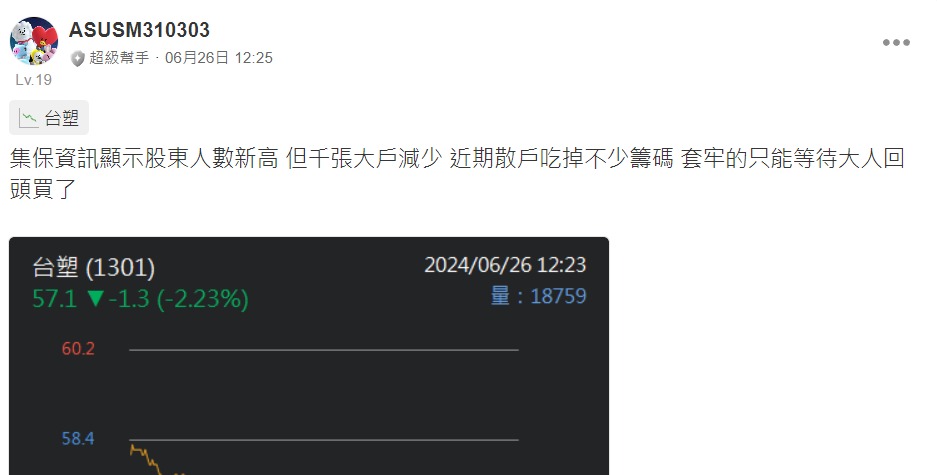Screen dimensions: 937x475
Task: Click the volume label 量:18759
Action: pyautogui.click(x=538, y=296)
